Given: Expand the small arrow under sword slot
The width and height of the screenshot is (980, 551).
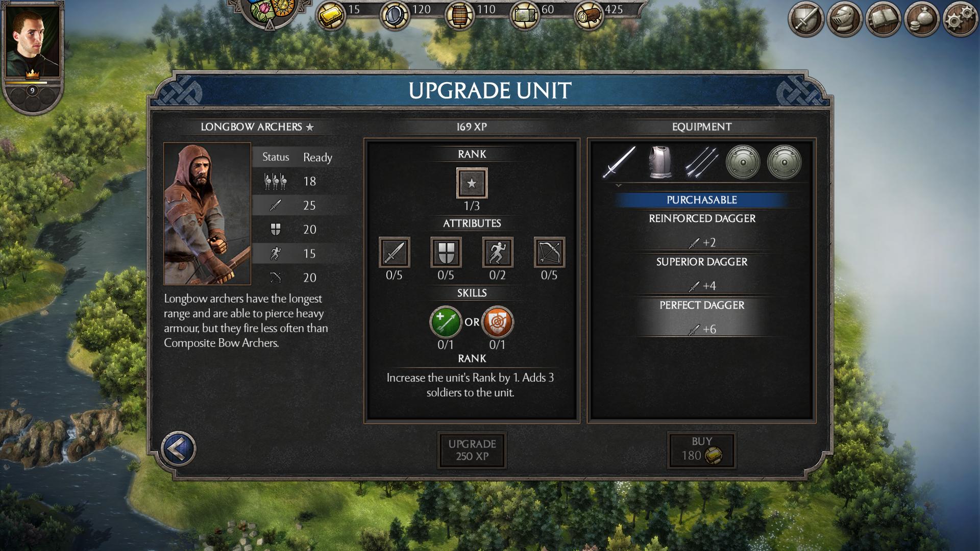Looking at the screenshot, I should click(x=619, y=186).
